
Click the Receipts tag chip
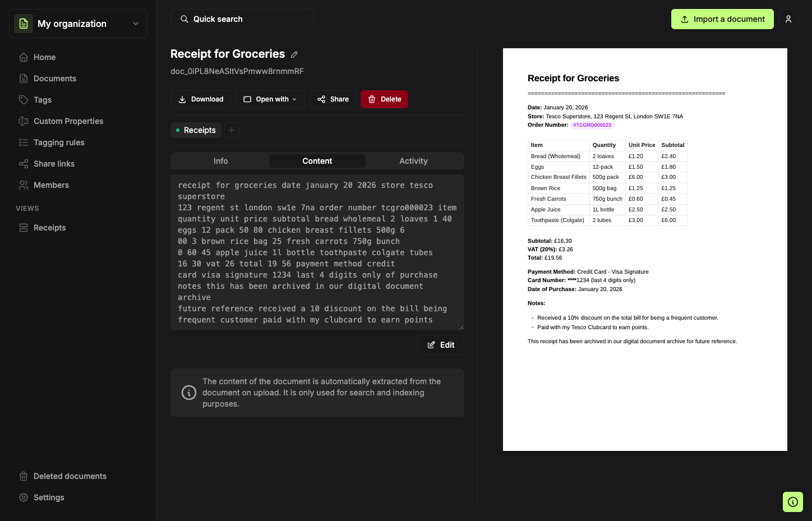click(x=196, y=130)
